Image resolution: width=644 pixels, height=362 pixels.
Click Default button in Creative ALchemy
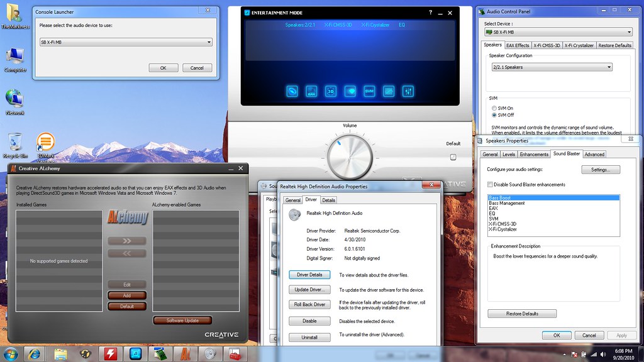coord(127,306)
